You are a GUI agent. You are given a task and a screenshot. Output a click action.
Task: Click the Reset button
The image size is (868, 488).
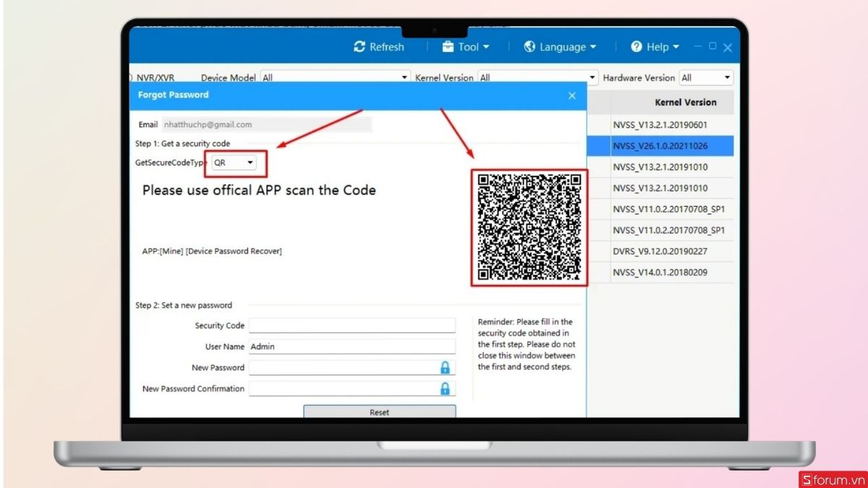(x=380, y=411)
